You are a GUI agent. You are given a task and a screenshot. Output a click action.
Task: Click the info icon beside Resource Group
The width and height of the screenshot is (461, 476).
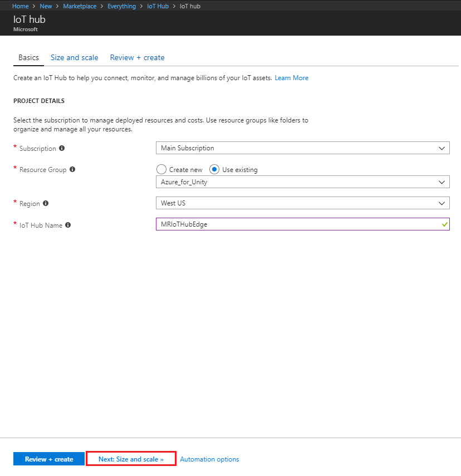72,169
